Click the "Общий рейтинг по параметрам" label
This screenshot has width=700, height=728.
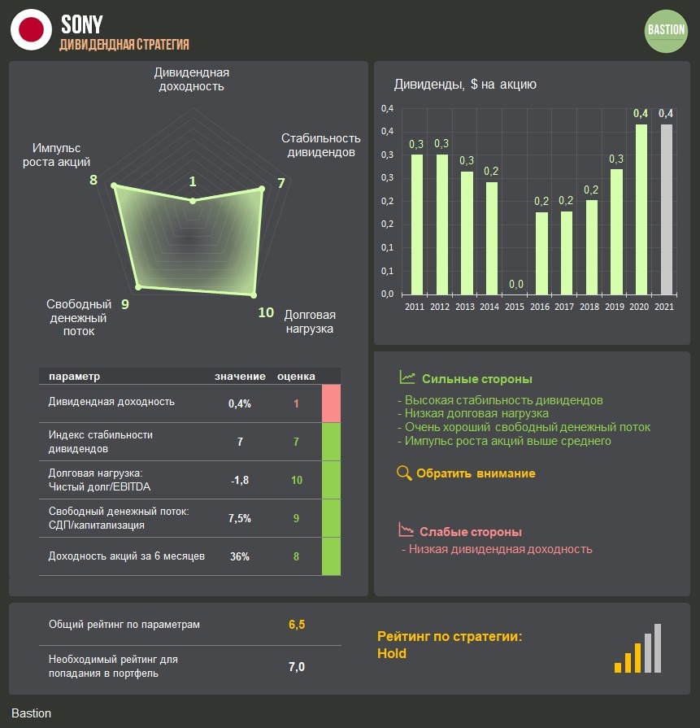coord(124,625)
